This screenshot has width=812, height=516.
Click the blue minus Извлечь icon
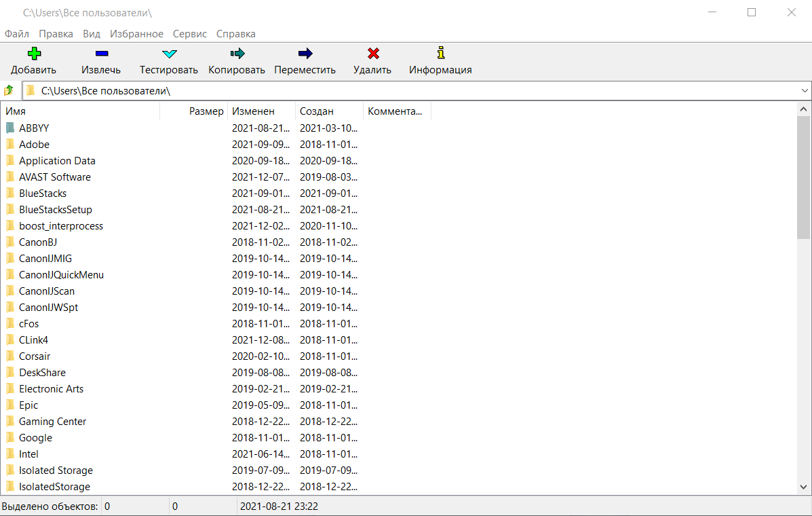tap(101, 54)
